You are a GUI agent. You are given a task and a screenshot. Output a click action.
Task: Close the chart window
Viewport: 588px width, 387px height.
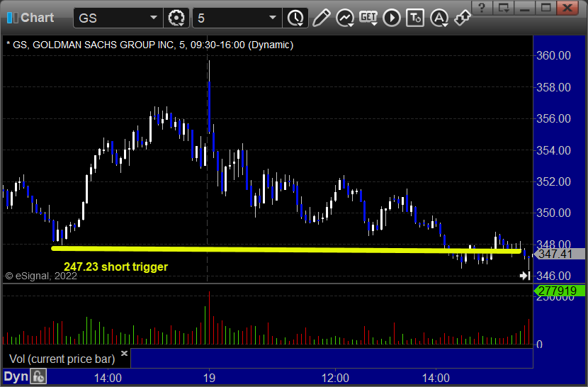[567, 8]
